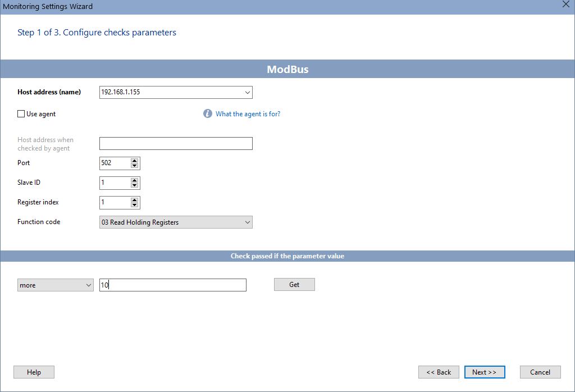Close the wizard window with X
Viewport: 575px width, 392px height.
(566, 4)
